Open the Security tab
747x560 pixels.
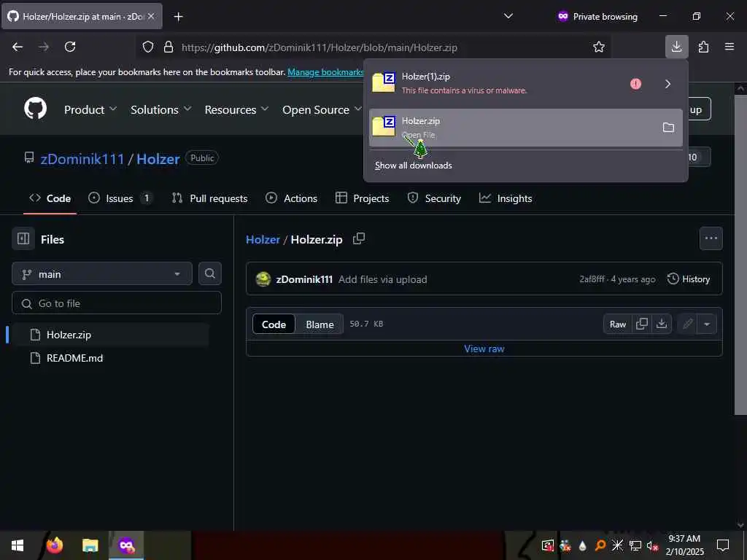[434, 198]
